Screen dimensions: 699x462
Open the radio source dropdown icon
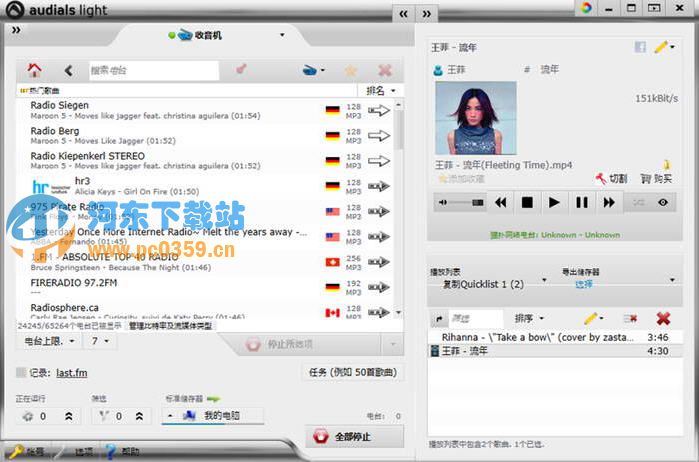point(314,70)
